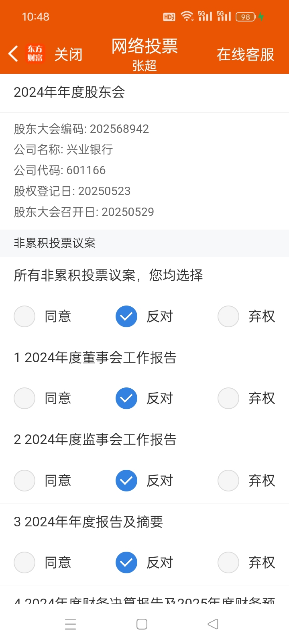Open Android recent apps menu icon
The height and width of the screenshot is (644, 289).
(70, 624)
